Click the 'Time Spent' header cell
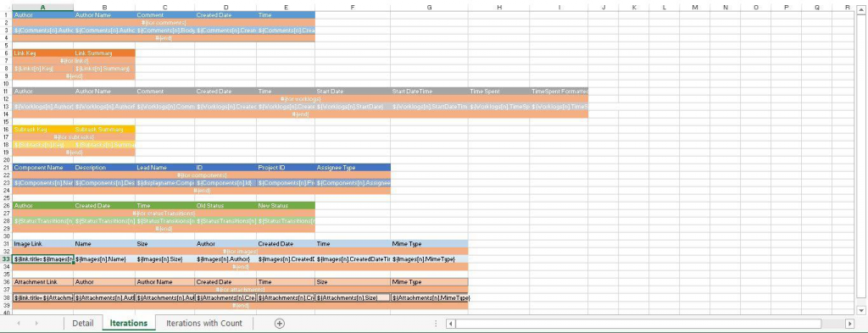868x333 pixels. point(498,91)
